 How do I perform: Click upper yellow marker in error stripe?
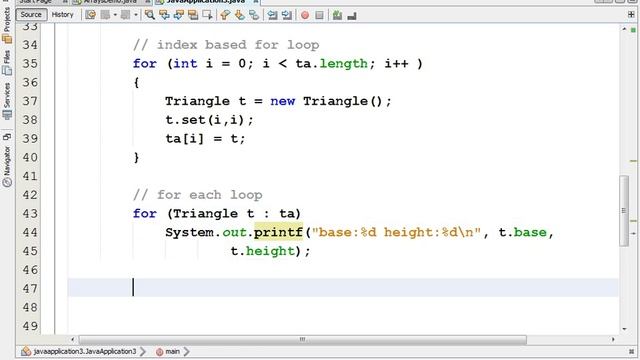click(633, 161)
